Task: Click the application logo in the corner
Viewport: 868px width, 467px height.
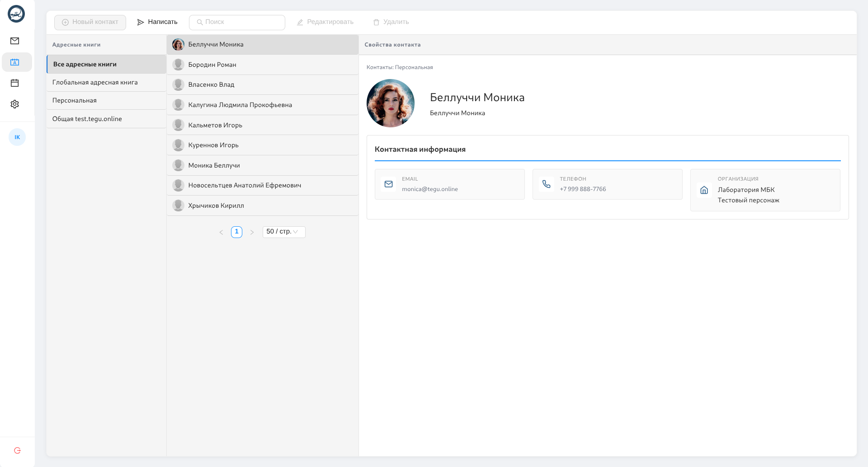Action: pos(16,14)
